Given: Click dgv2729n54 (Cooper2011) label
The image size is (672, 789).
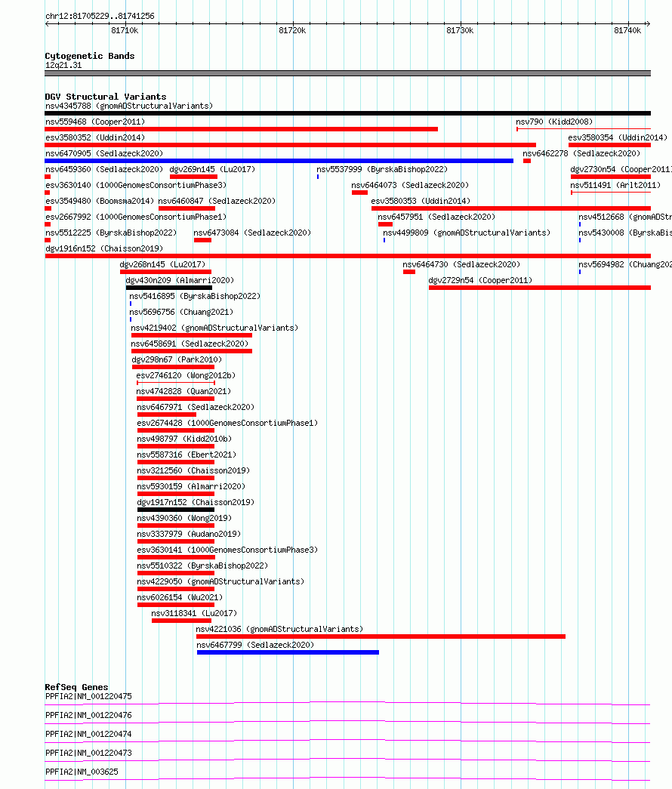Looking at the screenshot, I should (x=480, y=280).
